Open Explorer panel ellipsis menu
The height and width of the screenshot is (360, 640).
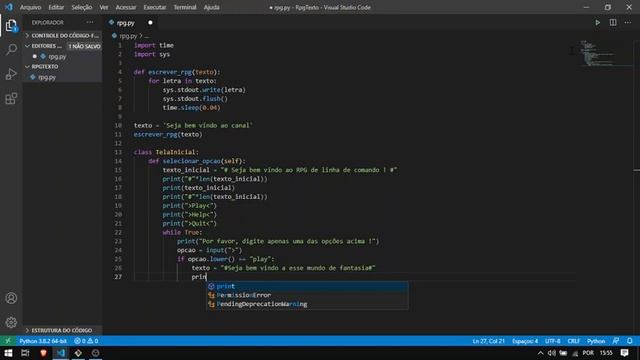(x=90, y=22)
